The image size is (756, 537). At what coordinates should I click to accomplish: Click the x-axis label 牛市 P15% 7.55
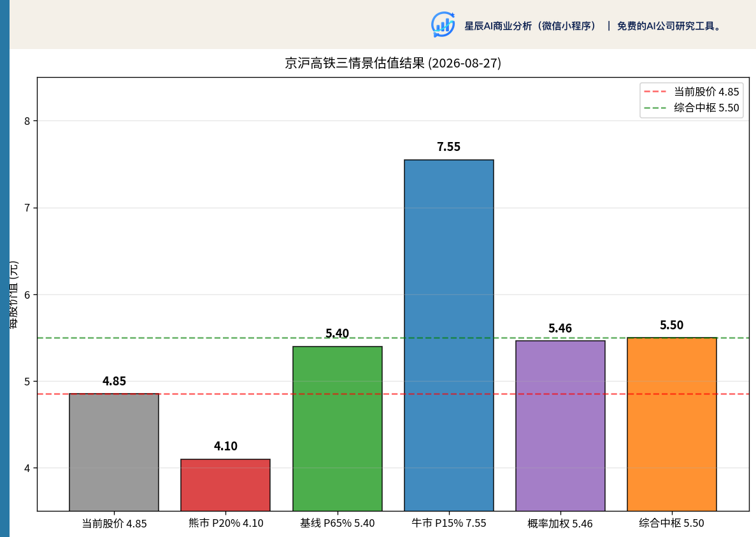(449, 524)
